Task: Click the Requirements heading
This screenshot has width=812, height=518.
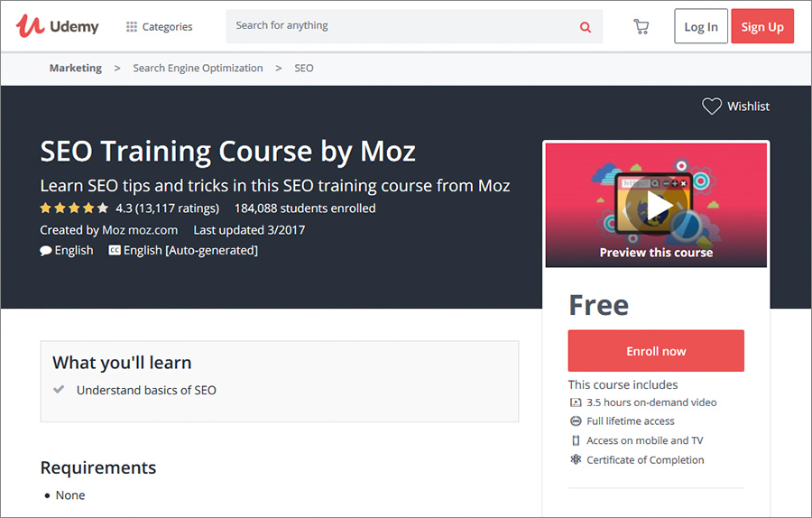Action: click(97, 467)
